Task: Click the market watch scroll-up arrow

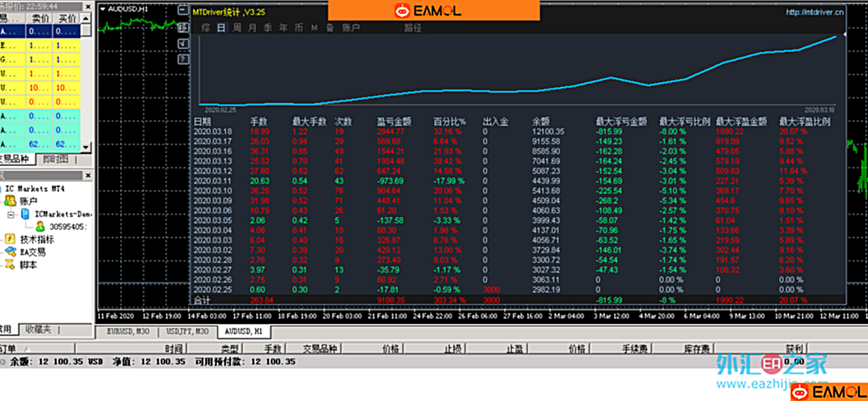Action: [86, 20]
